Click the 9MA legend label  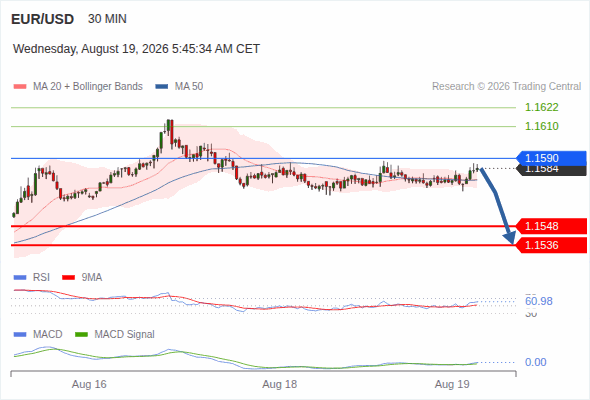click(x=92, y=278)
